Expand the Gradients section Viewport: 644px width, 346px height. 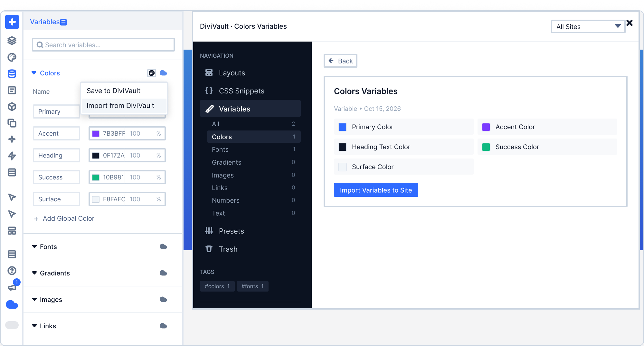click(34, 273)
